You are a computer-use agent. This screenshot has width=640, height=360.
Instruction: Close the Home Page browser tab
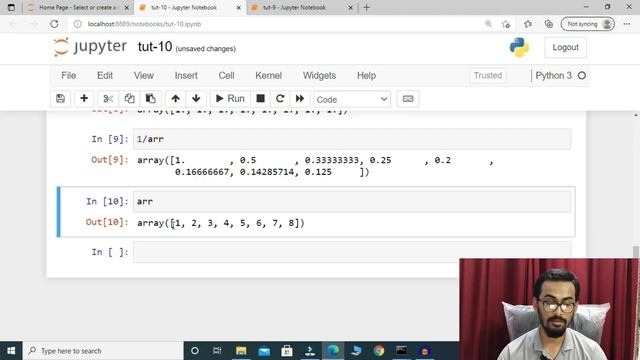127,7
